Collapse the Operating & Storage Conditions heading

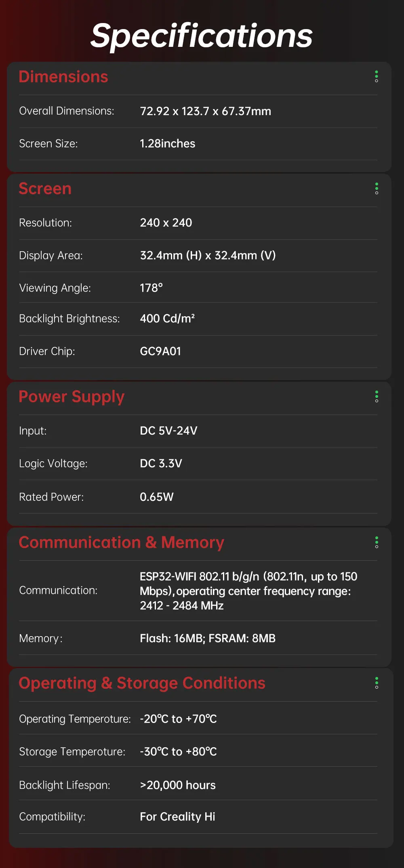pos(142,683)
